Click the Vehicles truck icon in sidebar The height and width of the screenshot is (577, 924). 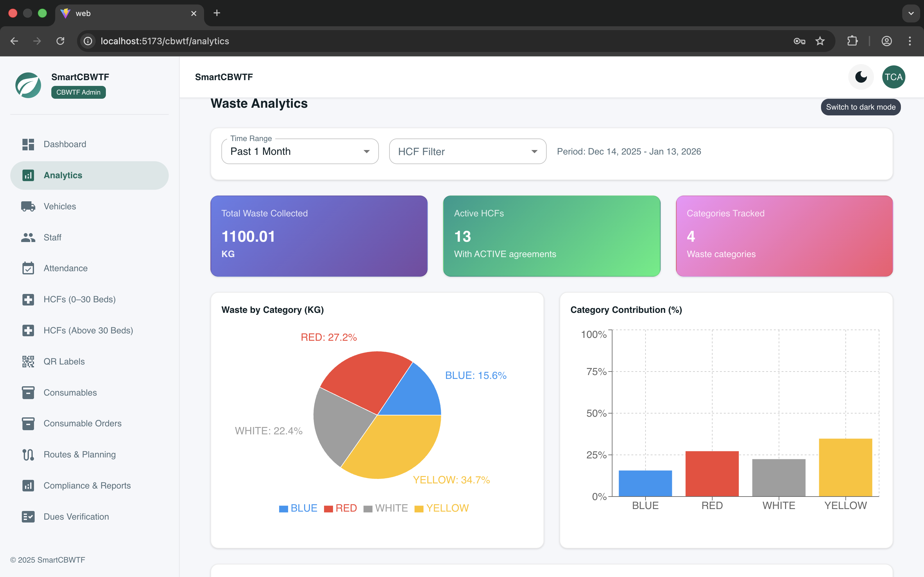(28, 206)
